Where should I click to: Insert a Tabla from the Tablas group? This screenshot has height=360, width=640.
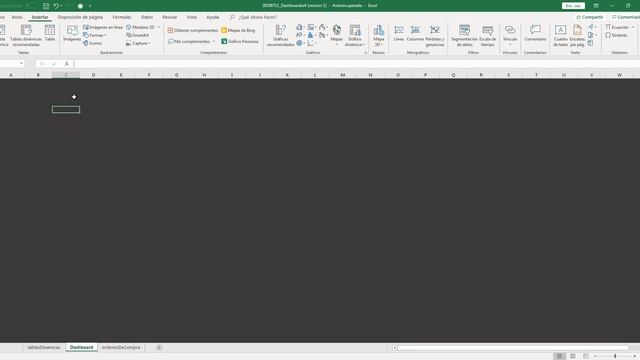50,33
